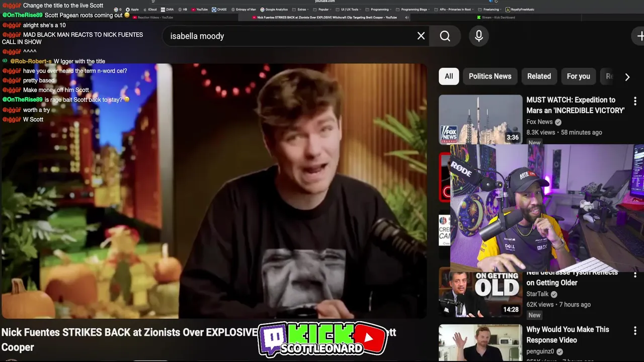Image resolution: width=644 pixels, height=362 pixels.
Task: Expand the Programming bookmarks folder
Action: coord(379,10)
